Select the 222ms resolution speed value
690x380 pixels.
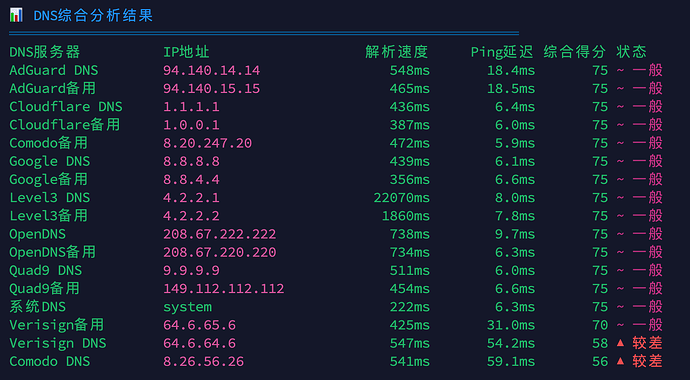(410, 307)
